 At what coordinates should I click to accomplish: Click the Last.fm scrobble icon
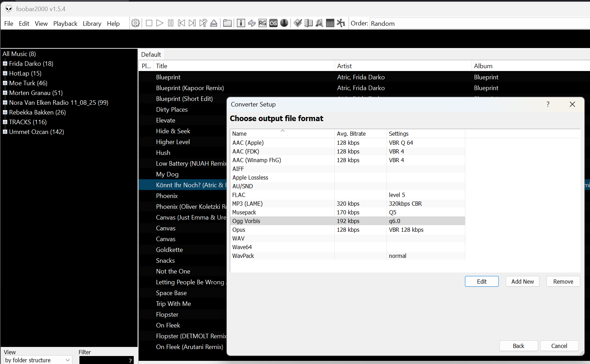(x=273, y=23)
